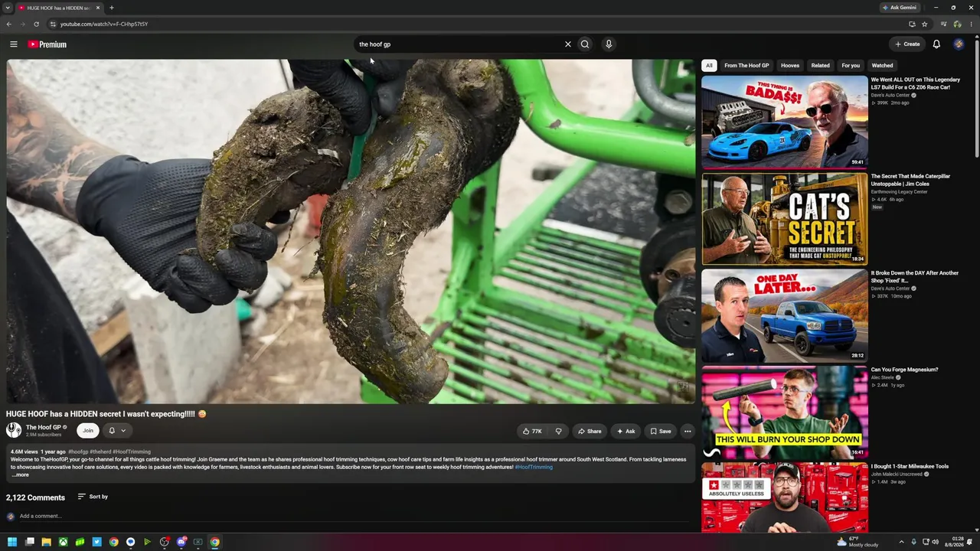Screen dimensions: 980x551
Task: Open the Xbox app in the taskbar
Action: point(63,542)
